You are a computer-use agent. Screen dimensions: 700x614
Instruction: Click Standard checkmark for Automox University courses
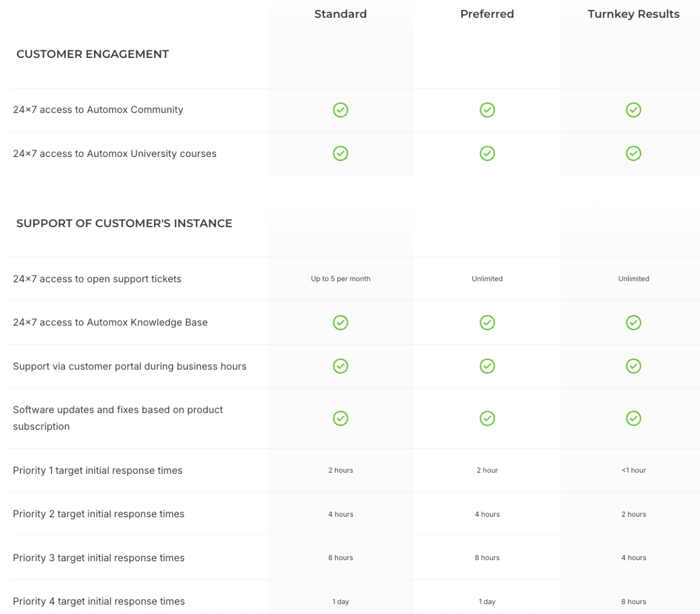341,153
